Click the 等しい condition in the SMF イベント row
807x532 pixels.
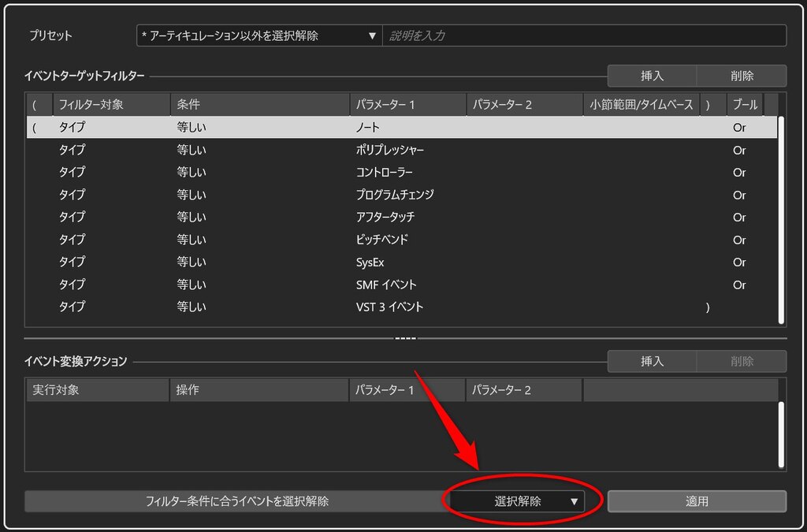point(192,285)
